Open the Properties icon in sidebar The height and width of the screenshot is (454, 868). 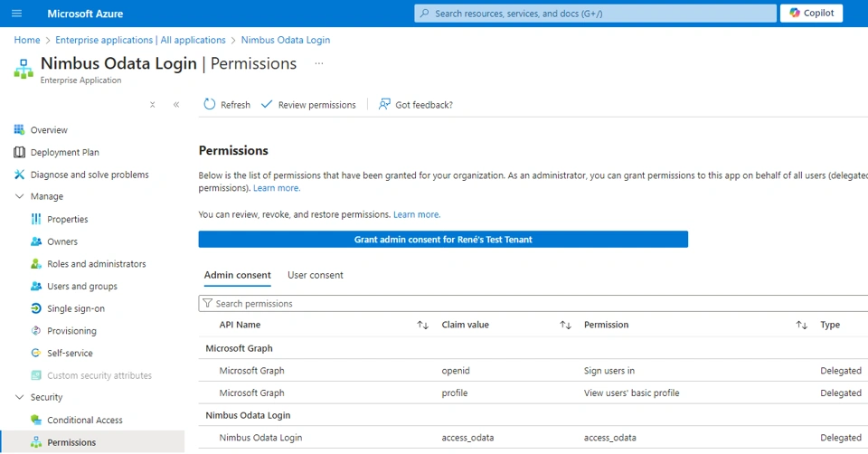point(36,219)
